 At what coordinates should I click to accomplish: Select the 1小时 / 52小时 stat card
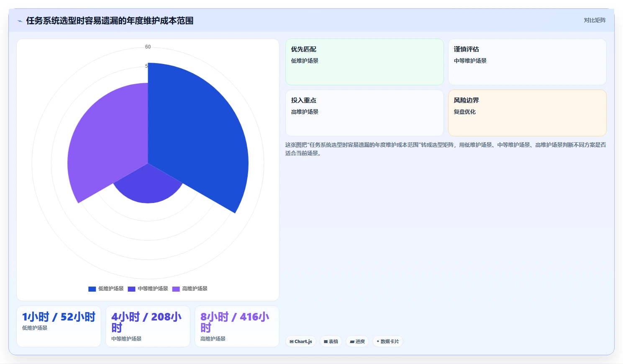pos(59,326)
